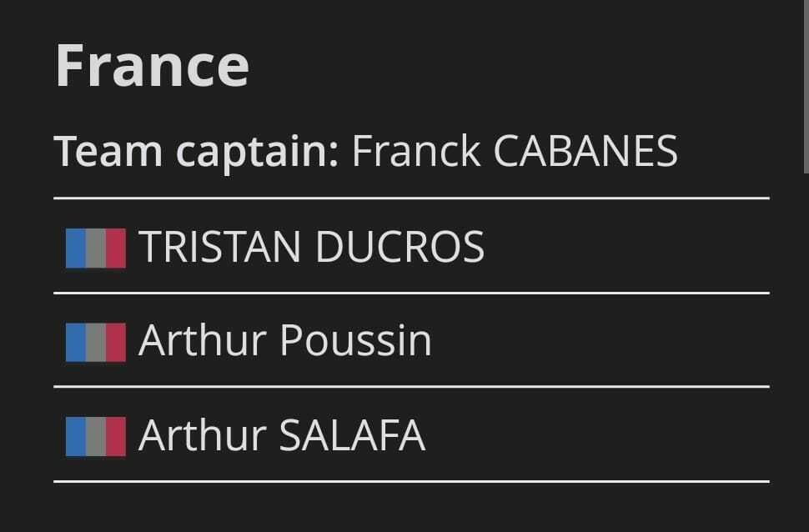Select the blue stripe of Tristan Ducros's flag
The width and height of the screenshot is (809, 532).
pos(76,248)
